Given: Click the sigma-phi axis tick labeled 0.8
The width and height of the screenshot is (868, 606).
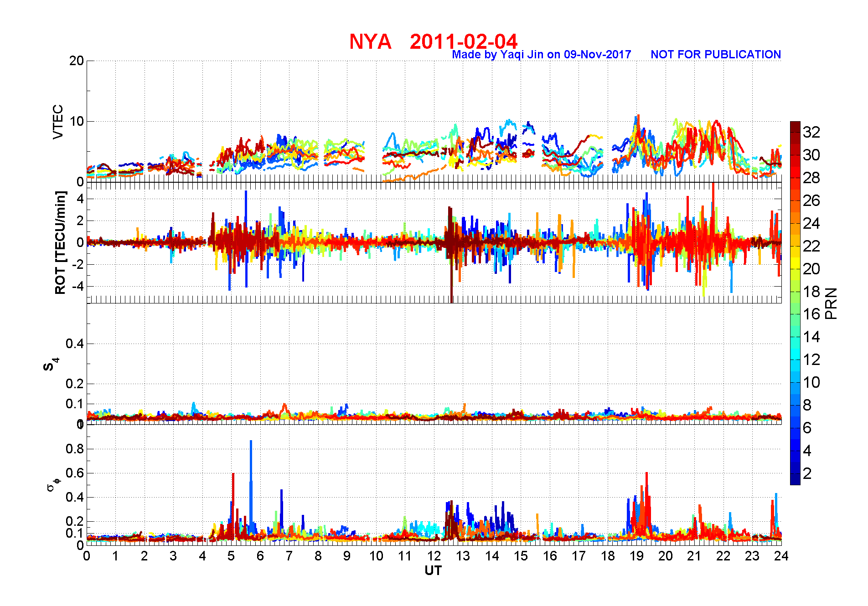Looking at the screenshot, I should point(75,449).
